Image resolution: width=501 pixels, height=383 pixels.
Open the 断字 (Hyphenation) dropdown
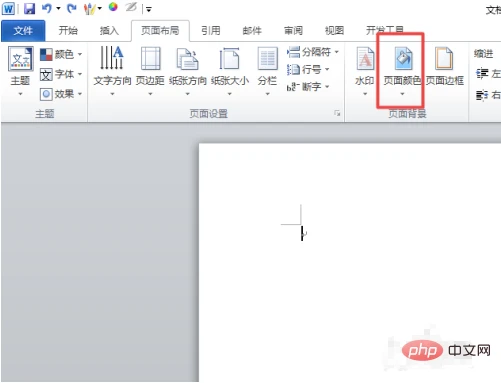click(308, 87)
